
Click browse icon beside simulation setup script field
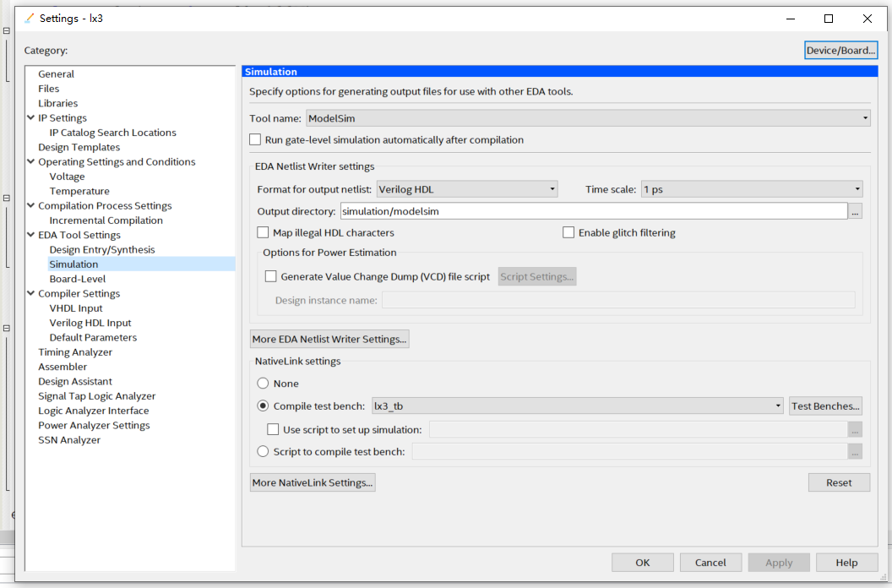click(857, 429)
